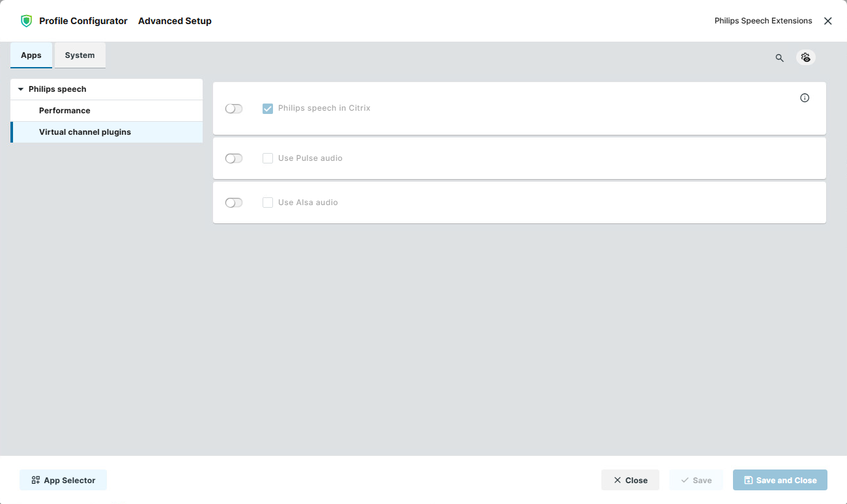Uncheck the Philips speech in Citrix checkbox
847x504 pixels.
tap(268, 109)
